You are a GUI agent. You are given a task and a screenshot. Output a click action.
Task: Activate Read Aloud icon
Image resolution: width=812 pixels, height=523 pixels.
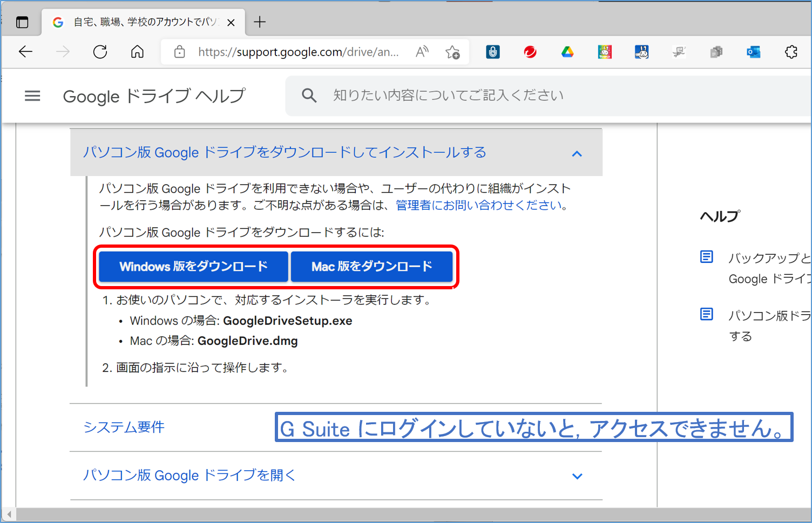pyautogui.click(x=422, y=52)
